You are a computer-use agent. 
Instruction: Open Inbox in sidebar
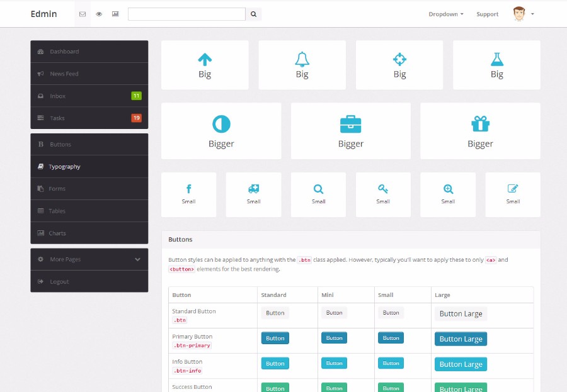89,96
